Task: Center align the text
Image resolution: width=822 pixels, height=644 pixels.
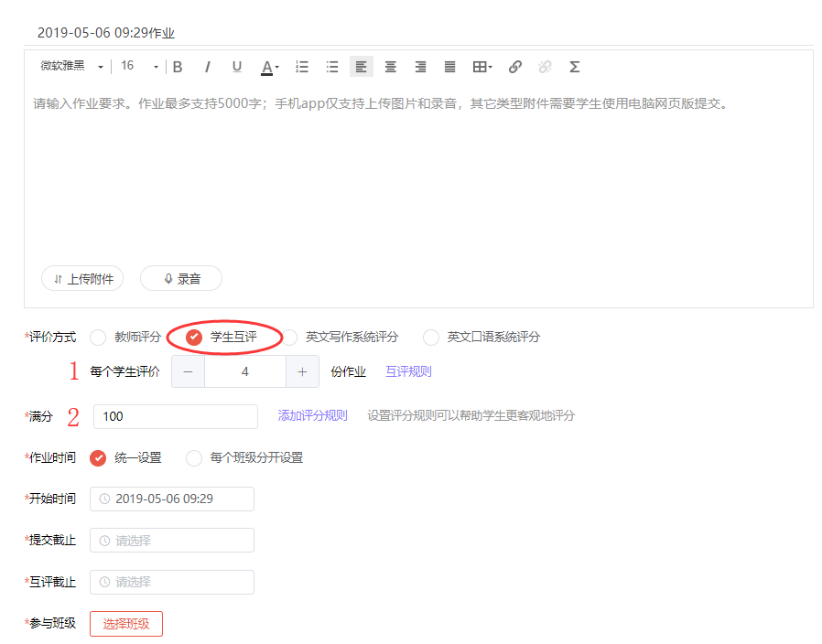Action: click(x=391, y=67)
